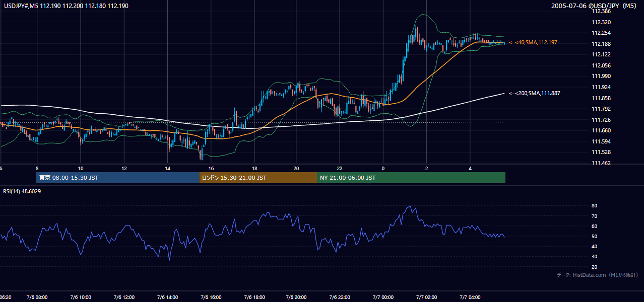644x302 pixels.
Task: Click hour label 22 under the price chart
Action: [x=340, y=168]
